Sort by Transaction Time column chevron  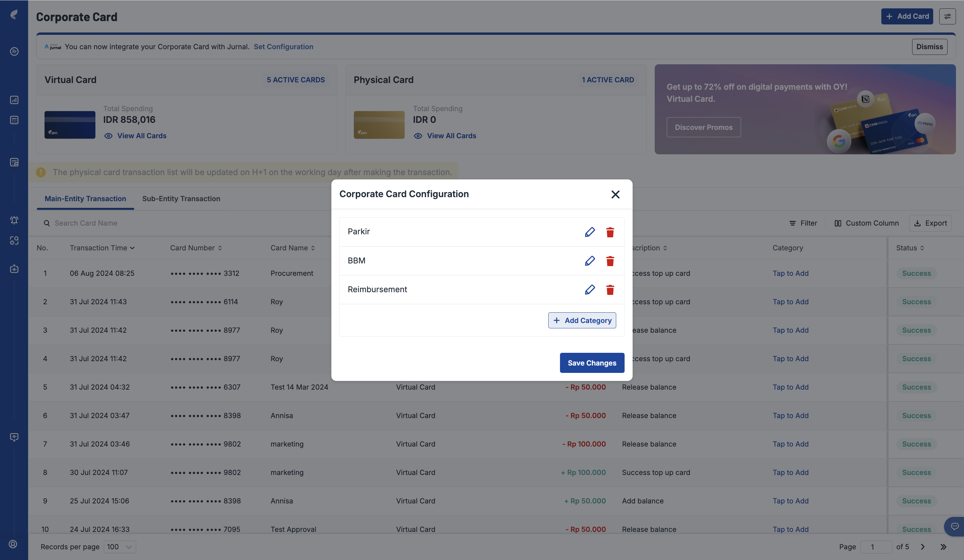coord(132,248)
